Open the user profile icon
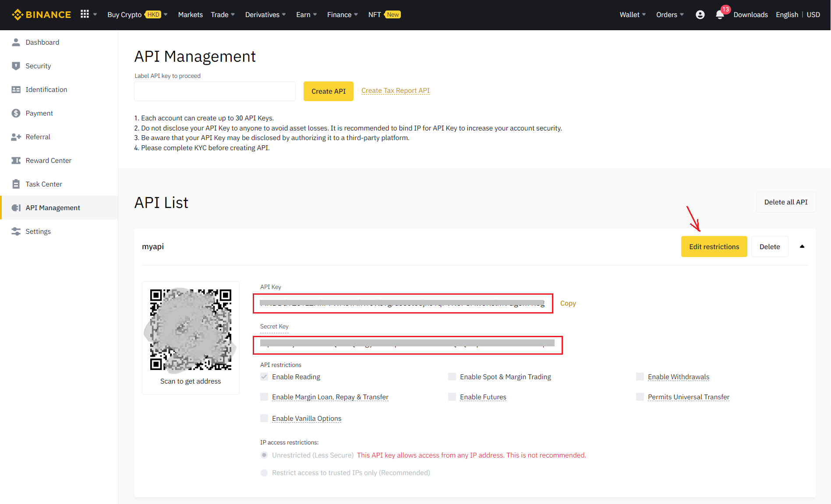Viewport: 831px width, 504px height. 700,14
